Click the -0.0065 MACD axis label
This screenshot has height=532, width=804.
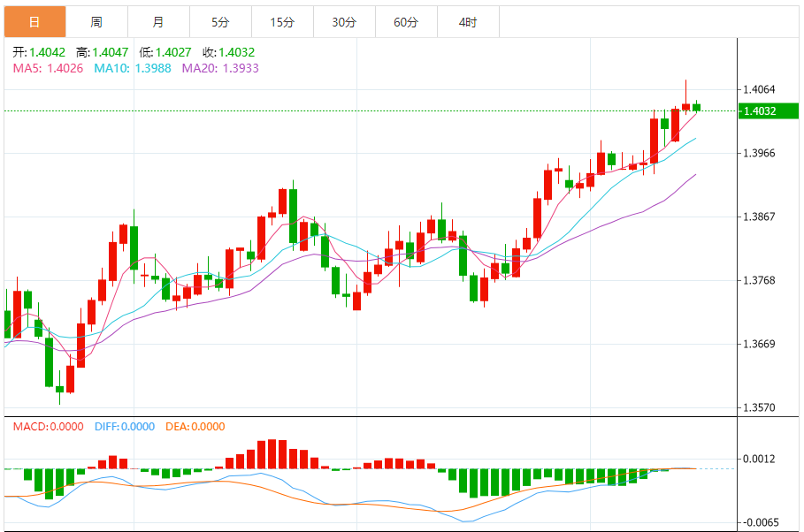coord(762,522)
